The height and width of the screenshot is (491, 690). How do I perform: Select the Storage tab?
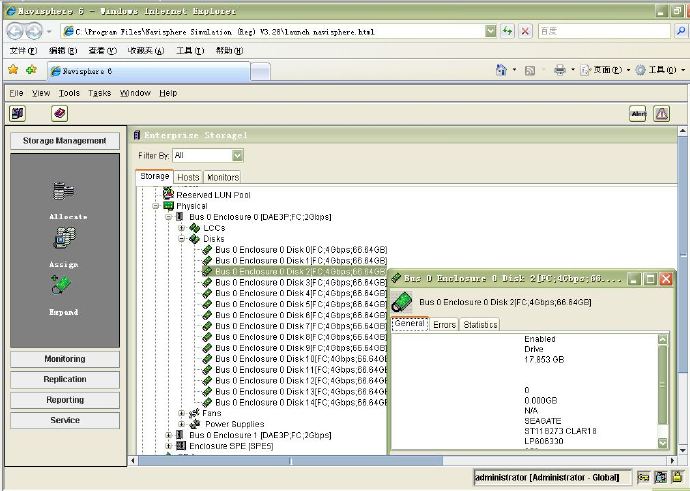[x=154, y=176]
